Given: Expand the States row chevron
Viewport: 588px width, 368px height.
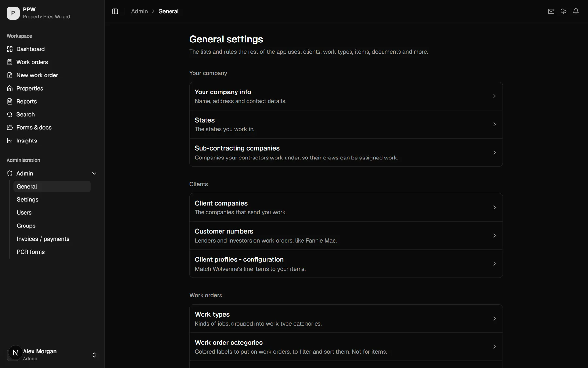Looking at the screenshot, I should tap(494, 124).
